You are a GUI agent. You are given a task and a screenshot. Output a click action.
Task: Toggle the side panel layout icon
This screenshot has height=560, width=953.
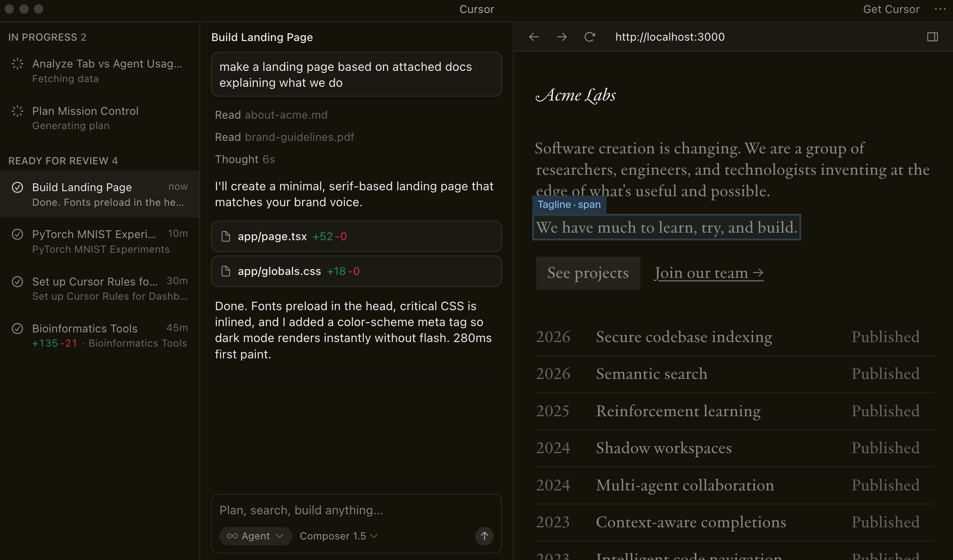(x=932, y=37)
